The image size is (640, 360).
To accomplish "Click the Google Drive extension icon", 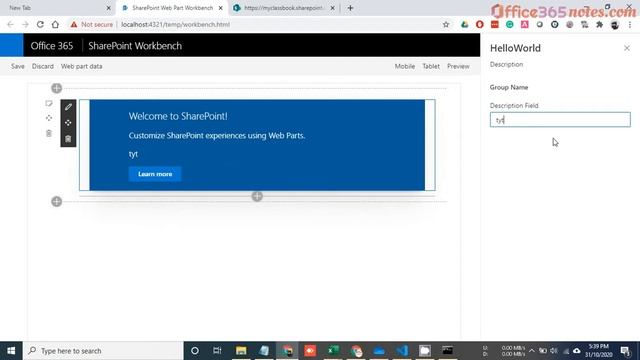I will pyautogui.click(x=464, y=24).
